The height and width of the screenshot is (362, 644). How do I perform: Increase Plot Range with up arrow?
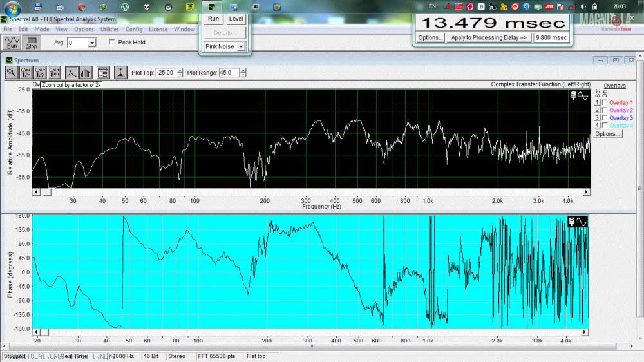[x=243, y=70]
